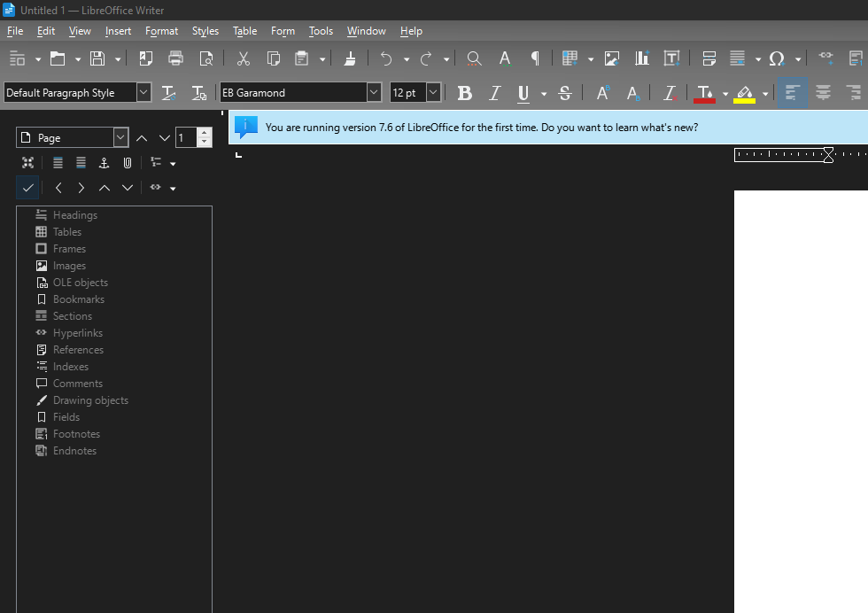Click the Undo arrow icon
Screen dimensions: 868x613
tap(386, 58)
